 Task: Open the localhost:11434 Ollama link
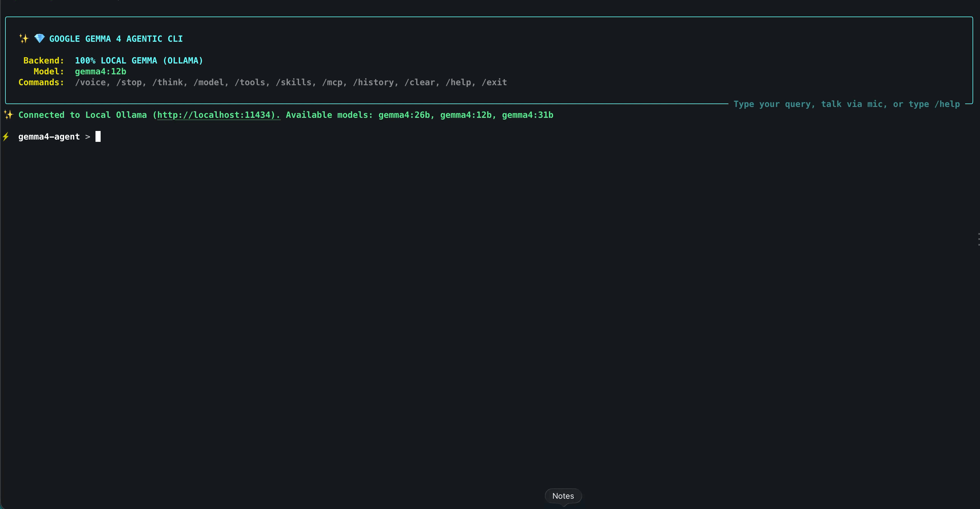[218, 115]
